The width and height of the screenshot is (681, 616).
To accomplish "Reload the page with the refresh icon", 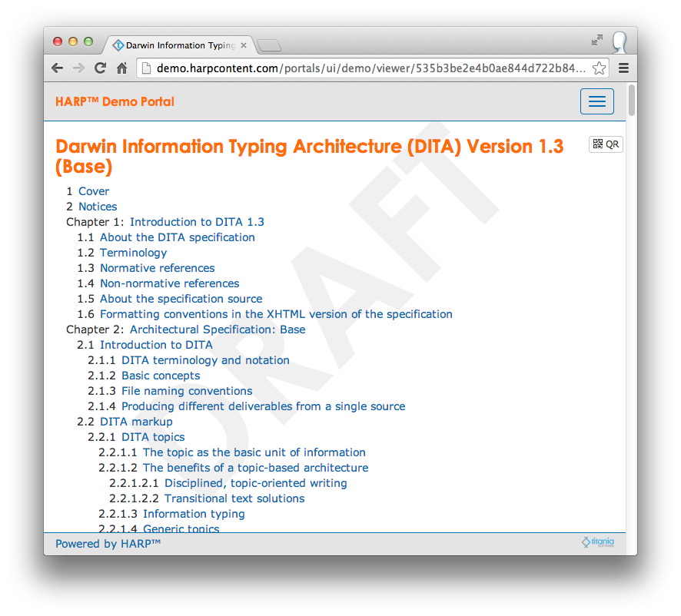I will coord(101,68).
